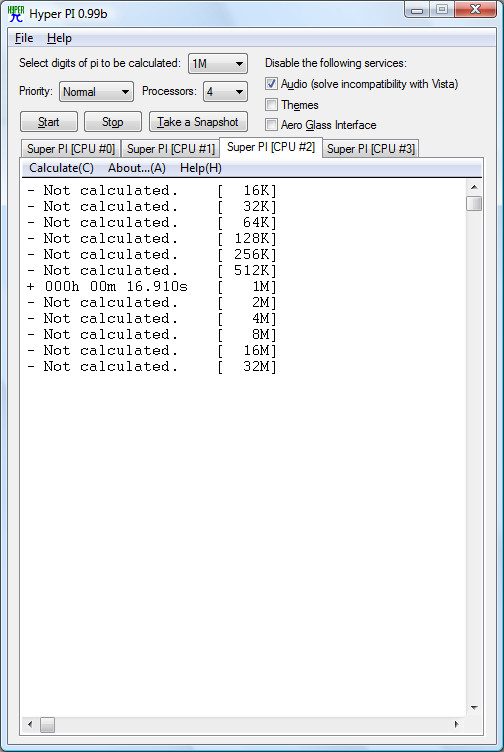Click the horizontal scrollbar thumb
The height and width of the screenshot is (752, 504).
click(47, 724)
